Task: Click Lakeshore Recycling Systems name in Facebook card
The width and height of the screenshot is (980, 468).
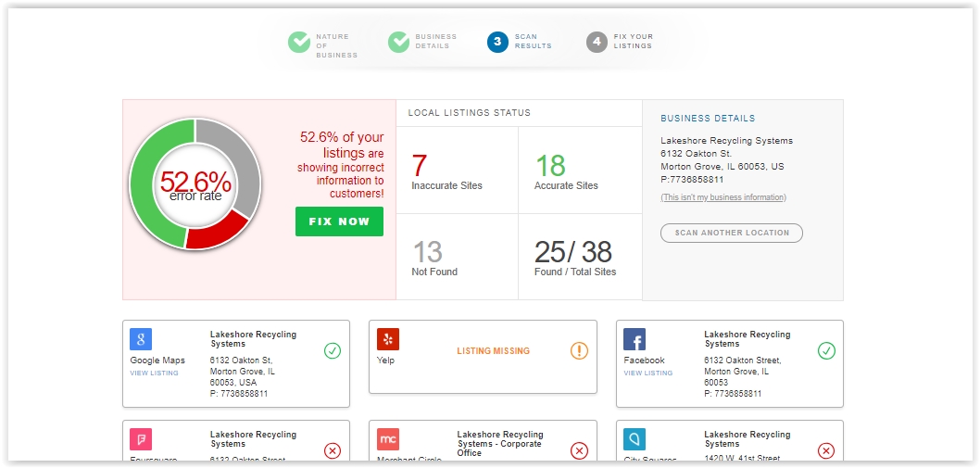Action: [747, 339]
